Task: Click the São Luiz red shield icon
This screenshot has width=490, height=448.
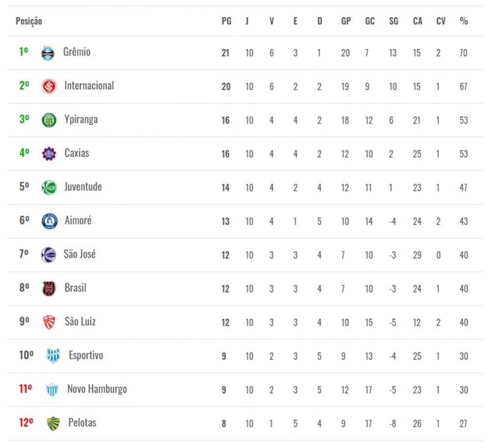Action: point(49,323)
